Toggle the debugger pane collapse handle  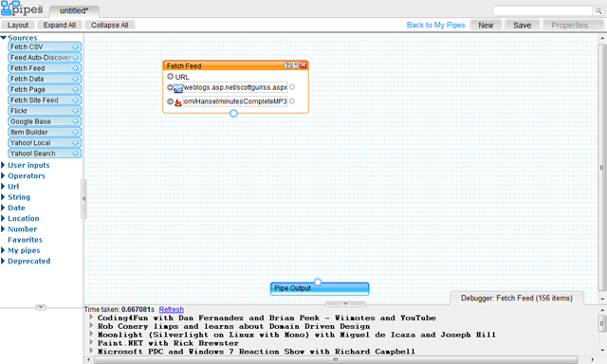(345, 303)
